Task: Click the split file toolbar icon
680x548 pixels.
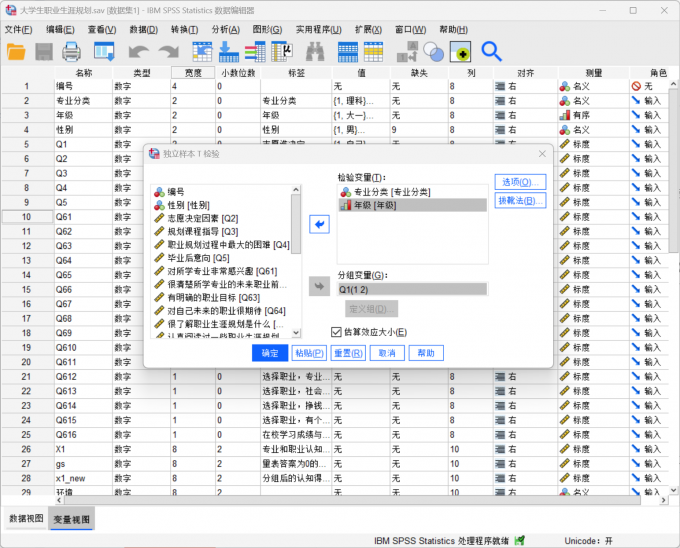Action: click(407, 52)
